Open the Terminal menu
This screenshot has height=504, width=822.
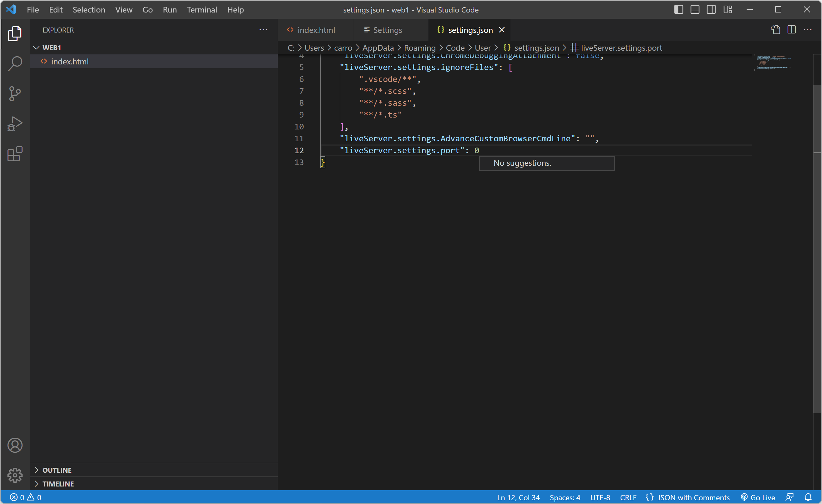[x=201, y=10]
